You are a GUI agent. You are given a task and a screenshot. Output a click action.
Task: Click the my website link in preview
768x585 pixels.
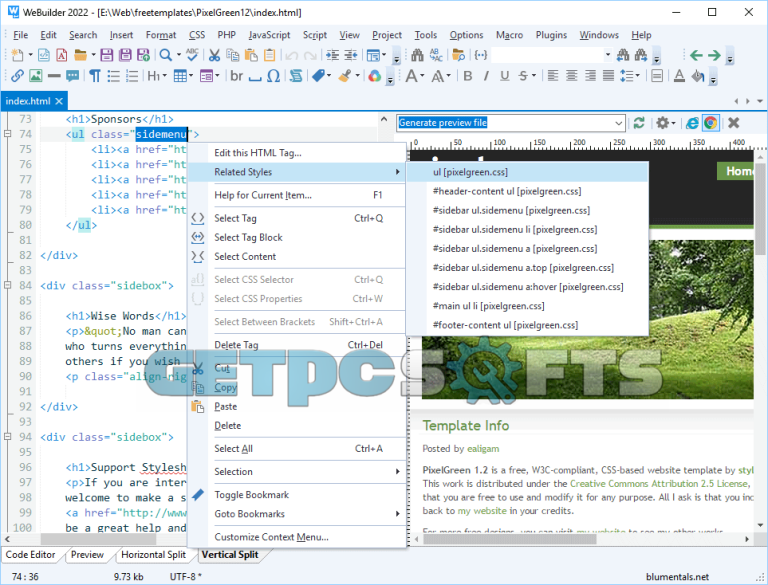point(482,511)
